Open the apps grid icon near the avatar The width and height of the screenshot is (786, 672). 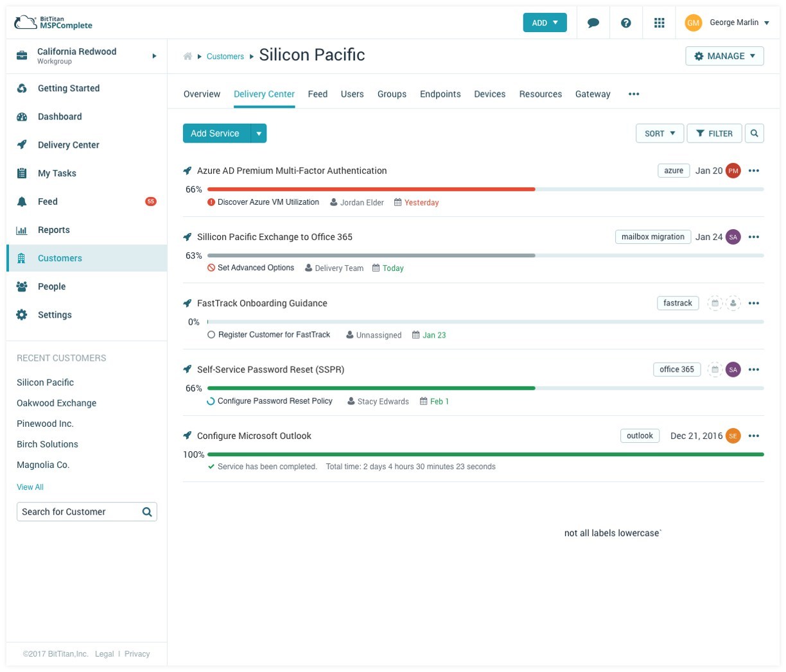tap(659, 22)
